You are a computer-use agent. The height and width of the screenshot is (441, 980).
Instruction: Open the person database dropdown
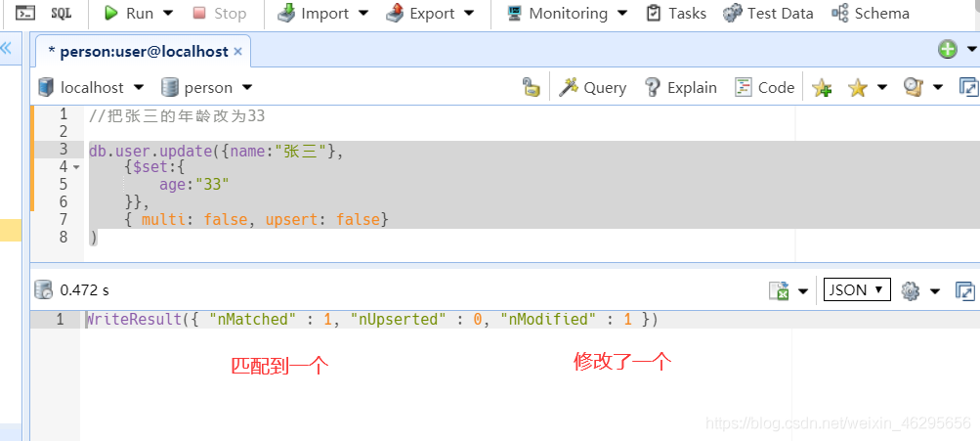click(206, 88)
